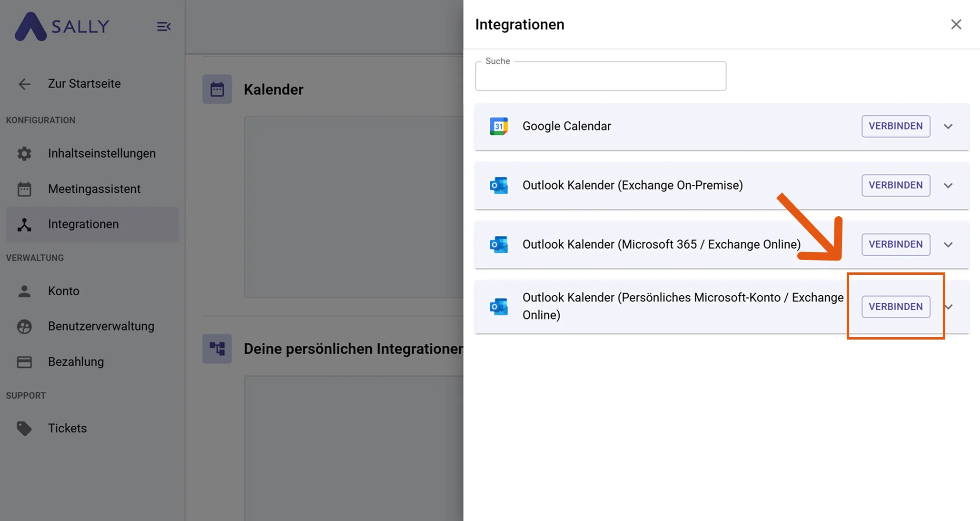This screenshot has width=980, height=521.
Task: Click Outlook icon for Exchange On-Premise
Action: coord(499,185)
